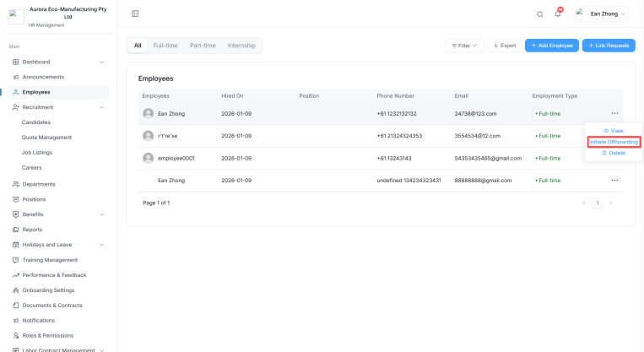Switch to the Full-time tab
The height and width of the screenshot is (352, 644).
(165, 46)
